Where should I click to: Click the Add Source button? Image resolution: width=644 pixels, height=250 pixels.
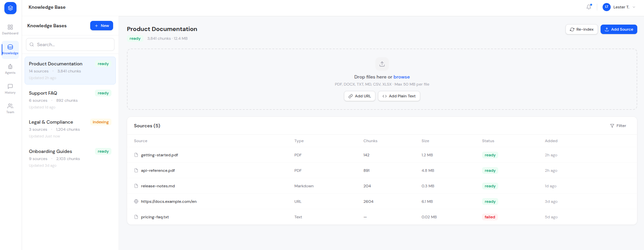point(619,29)
